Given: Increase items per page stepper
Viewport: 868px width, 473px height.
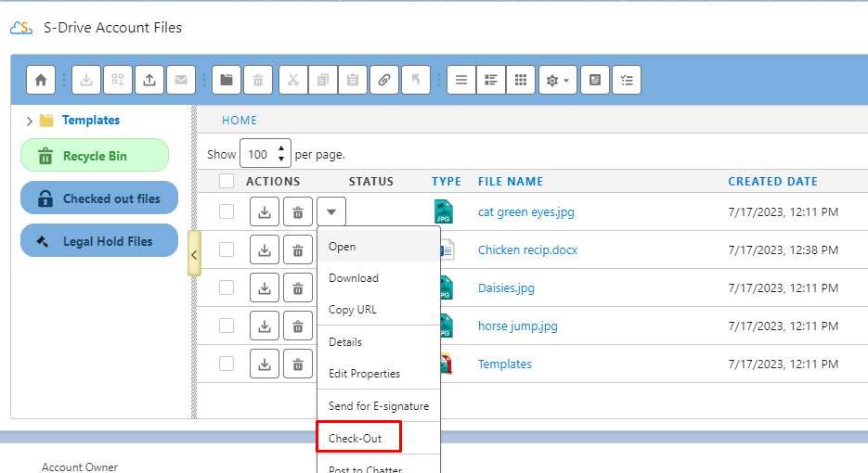Looking at the screenshot, I should click(x=282, y=148).
